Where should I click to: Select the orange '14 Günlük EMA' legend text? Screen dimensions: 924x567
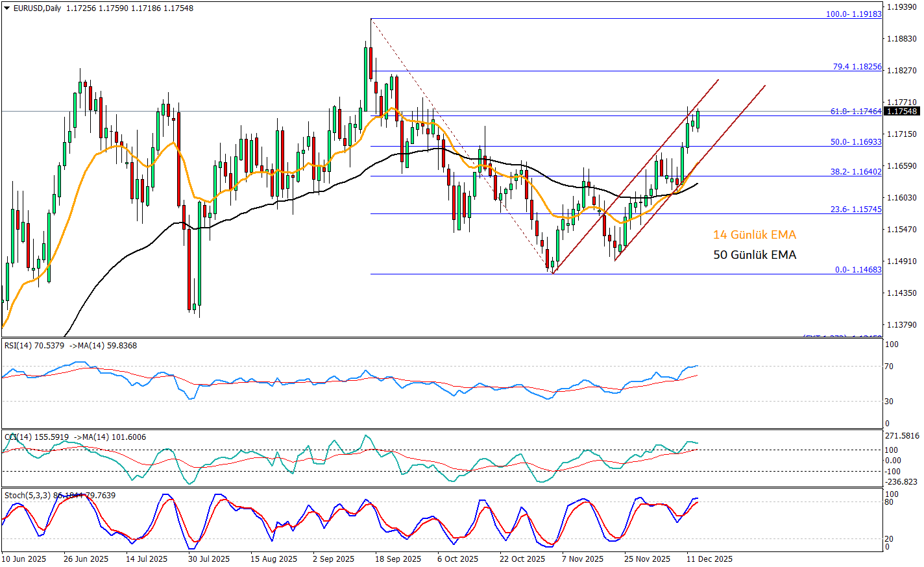coord(754,235)
